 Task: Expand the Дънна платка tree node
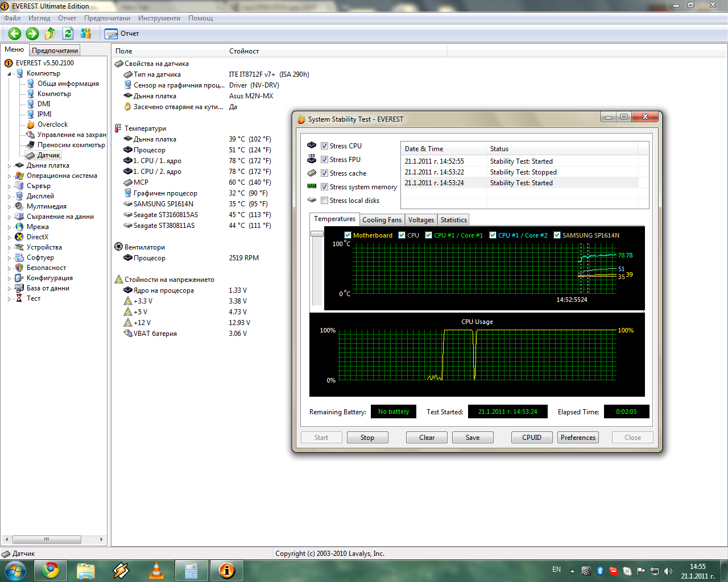click(10, 166)
